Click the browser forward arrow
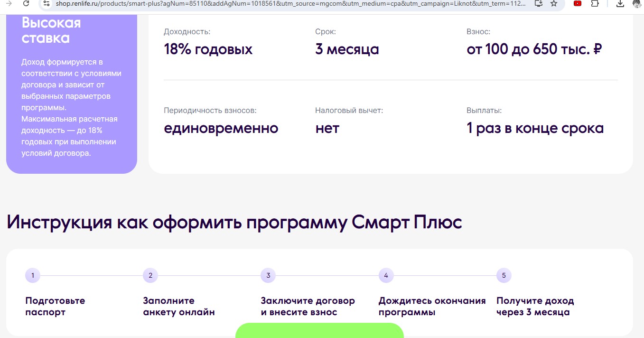644x338 pixels. (9, 3)
